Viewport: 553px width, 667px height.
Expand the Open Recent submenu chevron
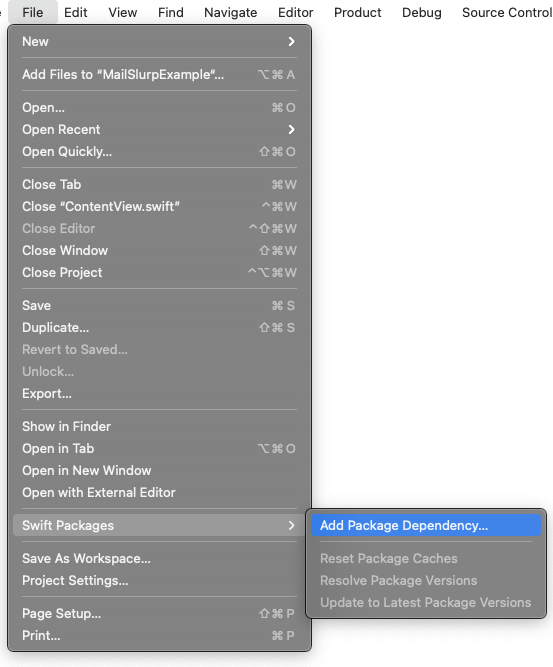(x=291, y=129)
